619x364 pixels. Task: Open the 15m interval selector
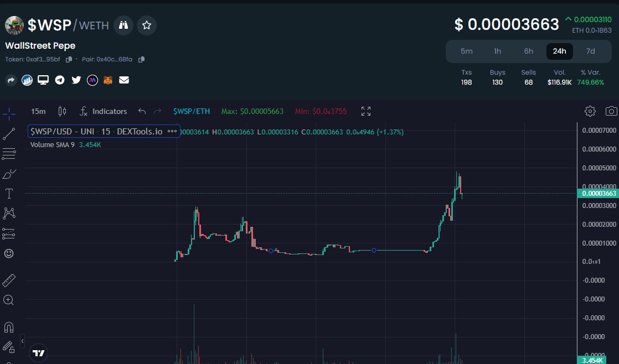38,111
